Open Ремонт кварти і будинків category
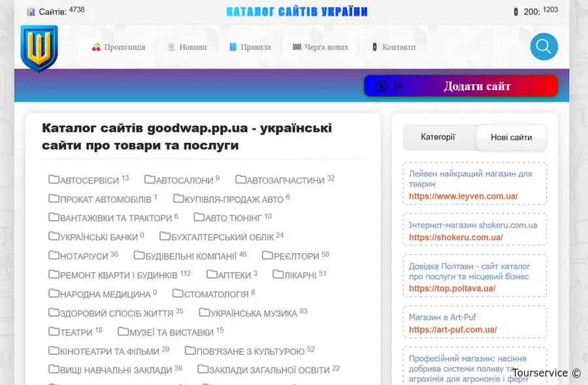588x385 pixels. 120,275
